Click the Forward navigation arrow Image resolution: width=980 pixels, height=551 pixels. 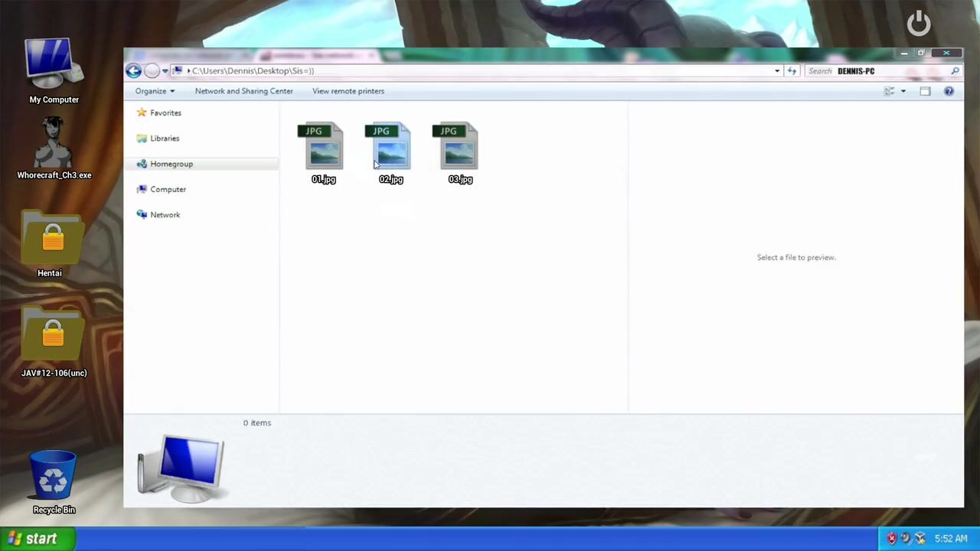(152, 71)
